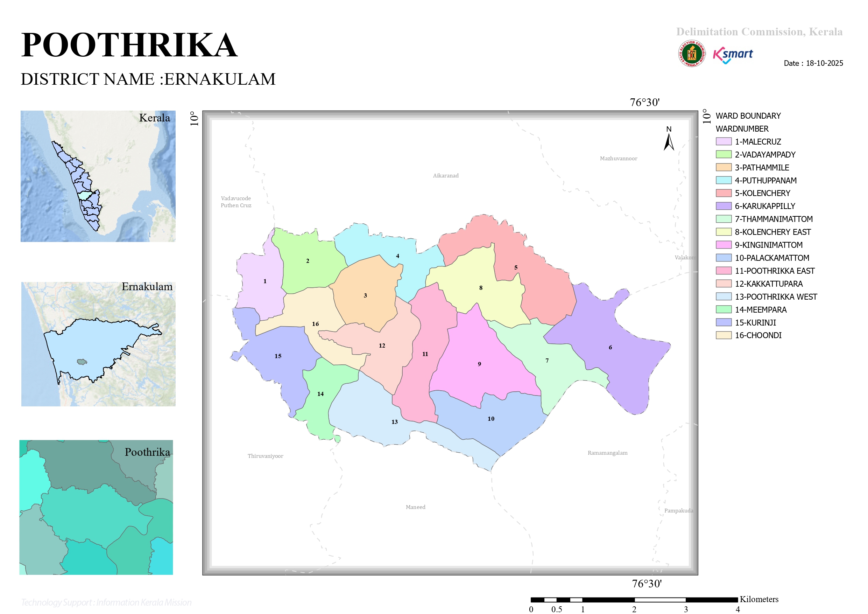Click ward number 6 on the map
The height and width of the screenshot is (614, 868).
click(610, 347)
